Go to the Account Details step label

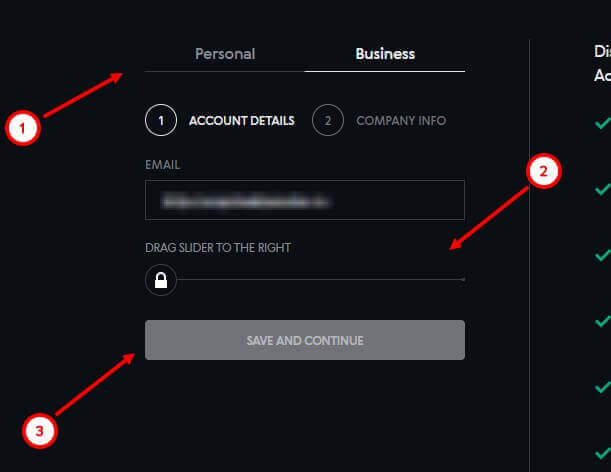pyautogui.click(x=241, y=121)
